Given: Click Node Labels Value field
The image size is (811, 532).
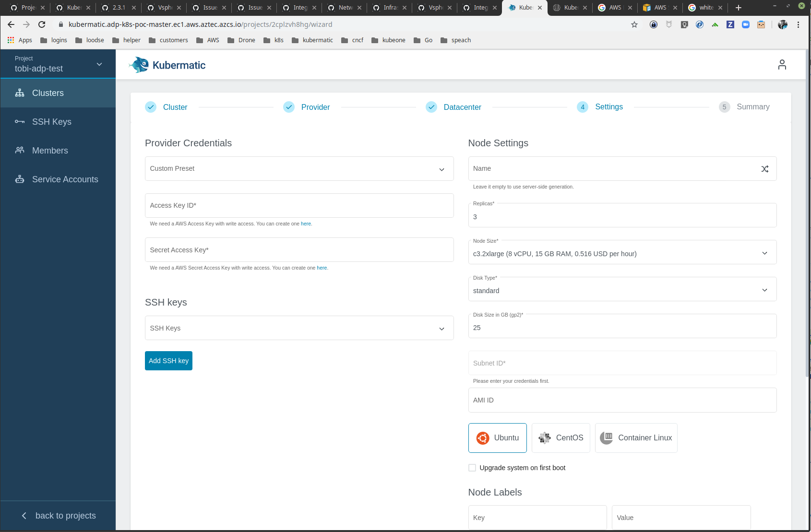Looking at the screenshot, I should [681, 517].
